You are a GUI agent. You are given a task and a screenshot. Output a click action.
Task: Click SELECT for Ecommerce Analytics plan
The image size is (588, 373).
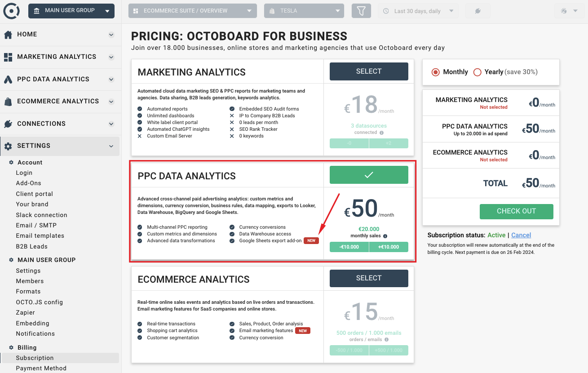pos(369,278)
